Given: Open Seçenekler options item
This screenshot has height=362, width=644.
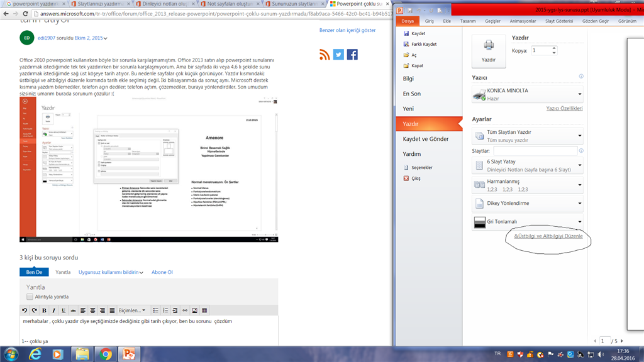Looking at the screenshot, I should (x=418, y=167).
